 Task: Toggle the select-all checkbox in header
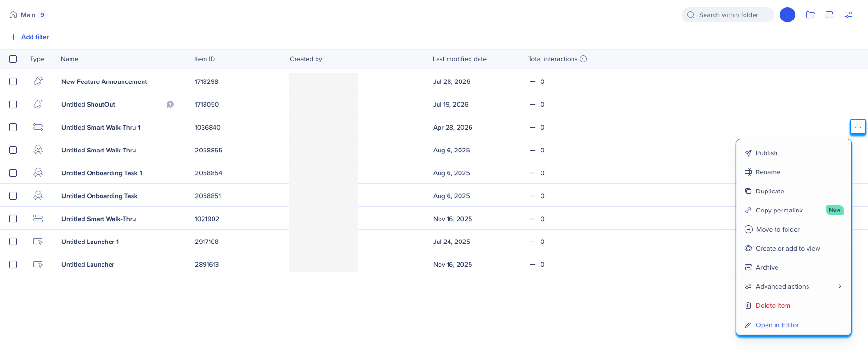point(13,59)
